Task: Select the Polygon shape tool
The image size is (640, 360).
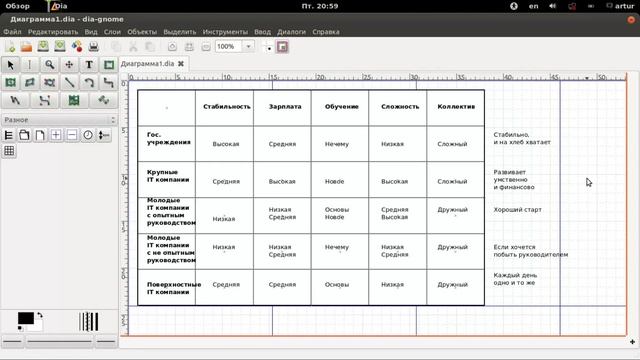Action: (30, 82)
